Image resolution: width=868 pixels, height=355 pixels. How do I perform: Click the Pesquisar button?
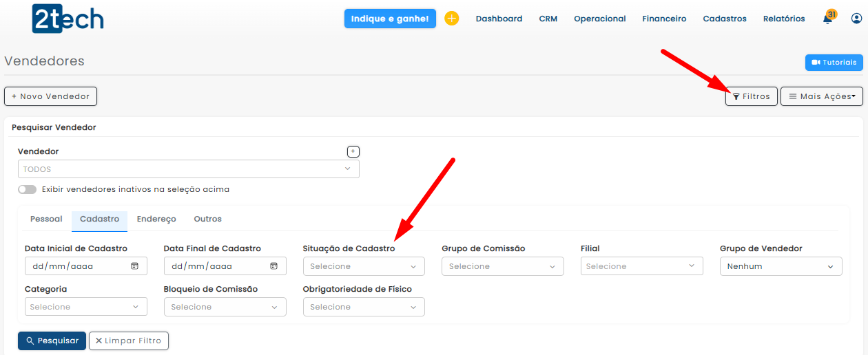coord(52,341)
